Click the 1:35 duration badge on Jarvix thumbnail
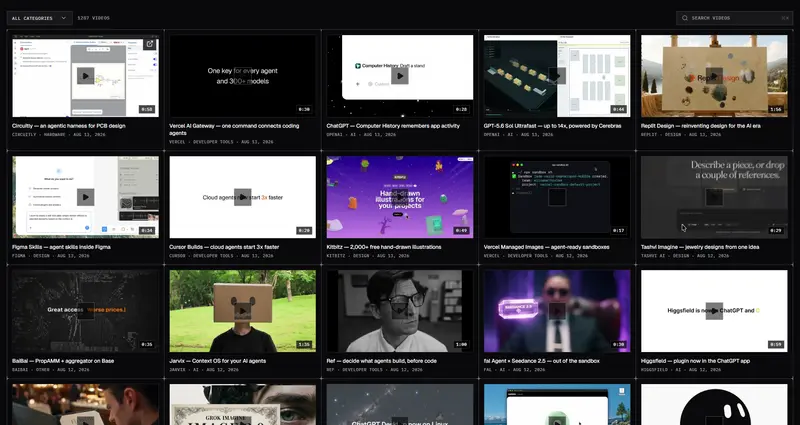 tap(304, 344)
